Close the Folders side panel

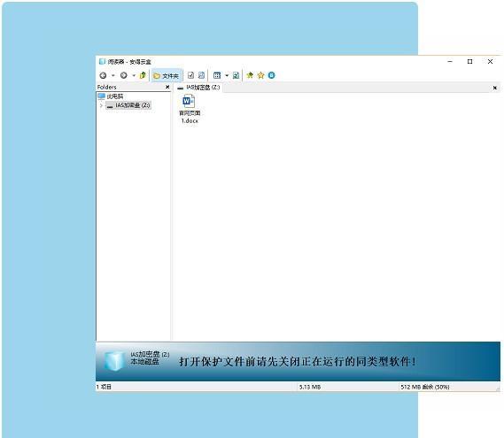pos(167,87)
